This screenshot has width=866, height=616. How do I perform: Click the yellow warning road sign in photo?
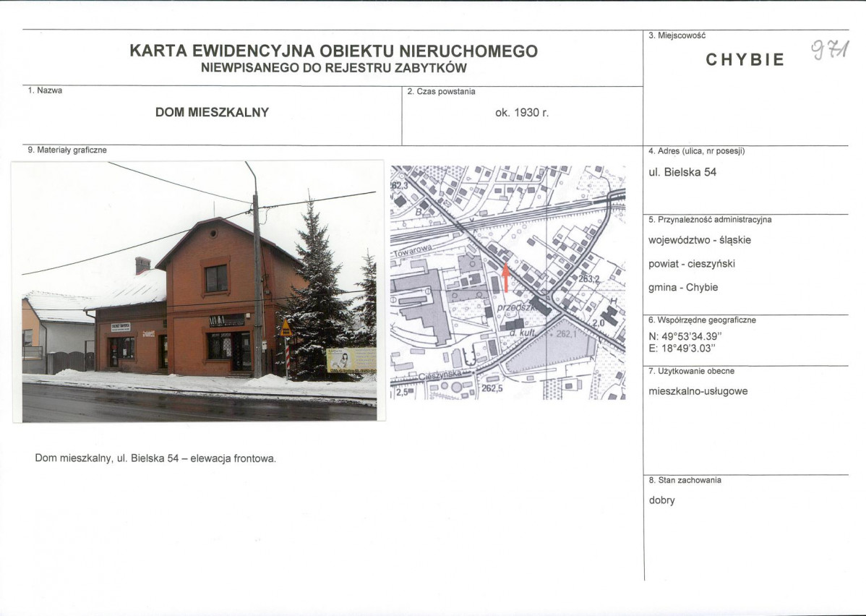286,328
